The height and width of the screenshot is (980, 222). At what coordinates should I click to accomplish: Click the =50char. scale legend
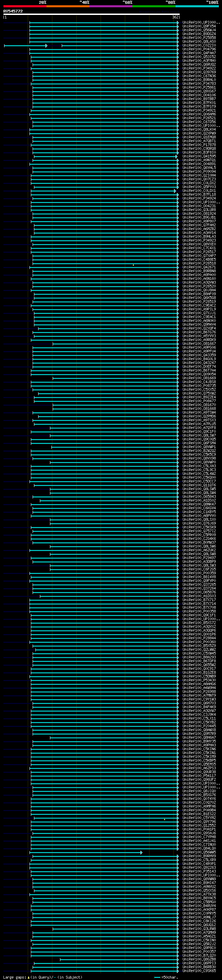[166, 977]
